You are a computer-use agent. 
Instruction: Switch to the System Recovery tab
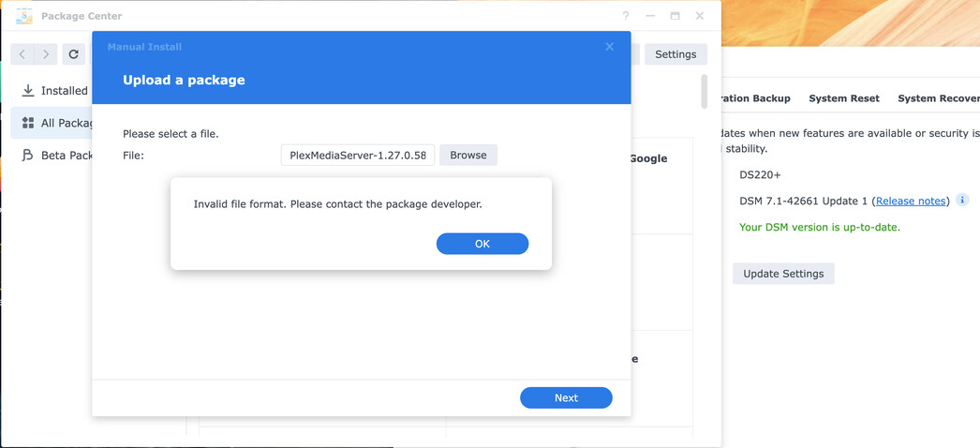[x=938, y=98]
